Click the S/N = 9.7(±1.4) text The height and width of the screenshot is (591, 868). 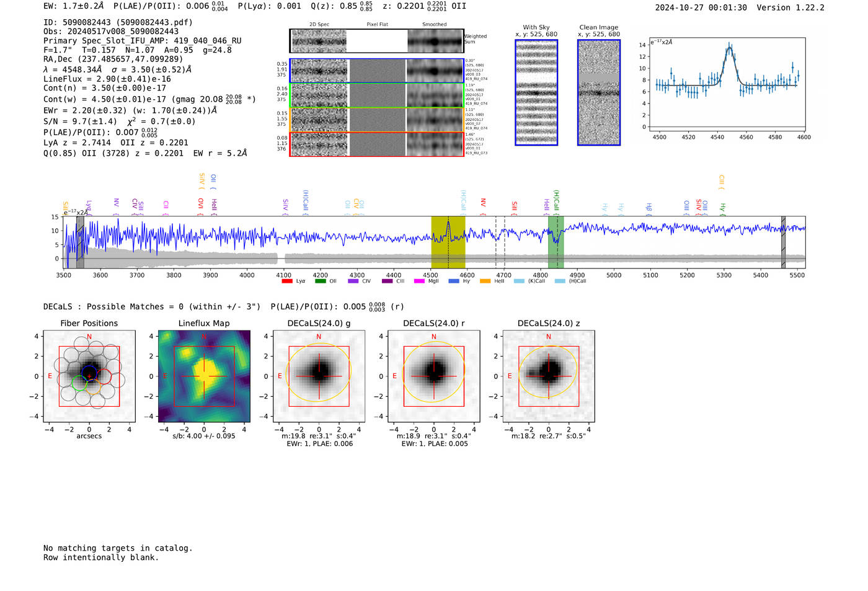pos(80,122)
